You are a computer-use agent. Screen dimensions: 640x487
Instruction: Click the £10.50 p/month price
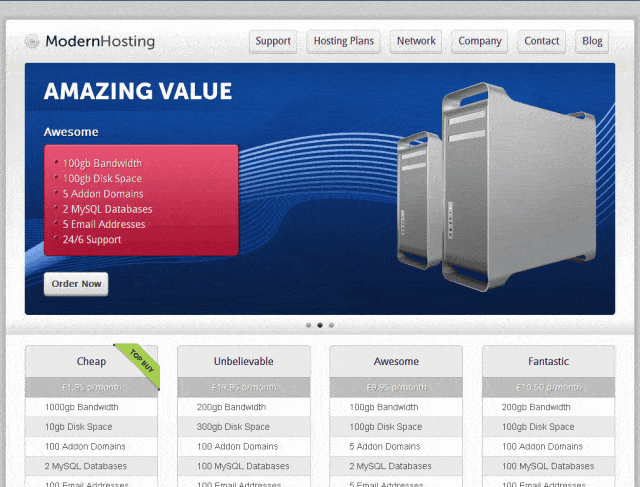tap(549, 387)
